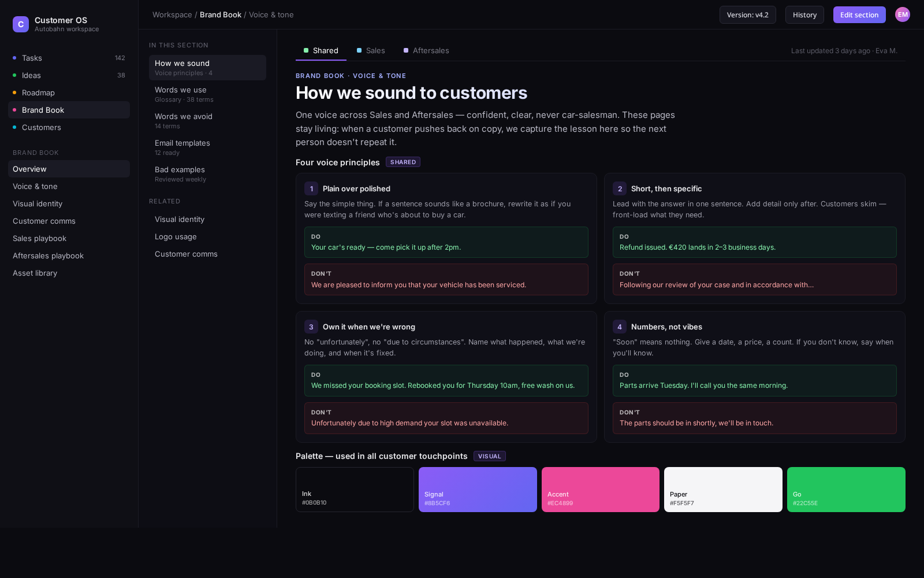Select the Paper white swatch

point(723,490)
